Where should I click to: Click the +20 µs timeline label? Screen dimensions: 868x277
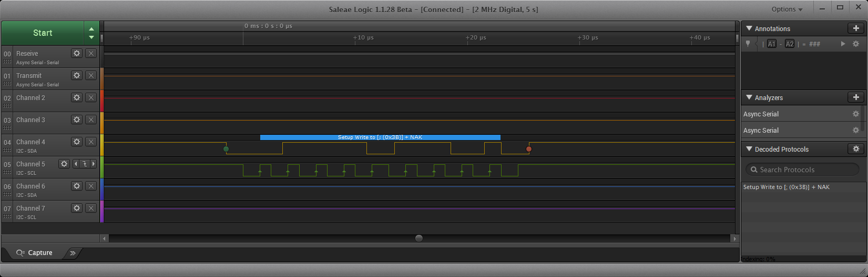point(476,38)
